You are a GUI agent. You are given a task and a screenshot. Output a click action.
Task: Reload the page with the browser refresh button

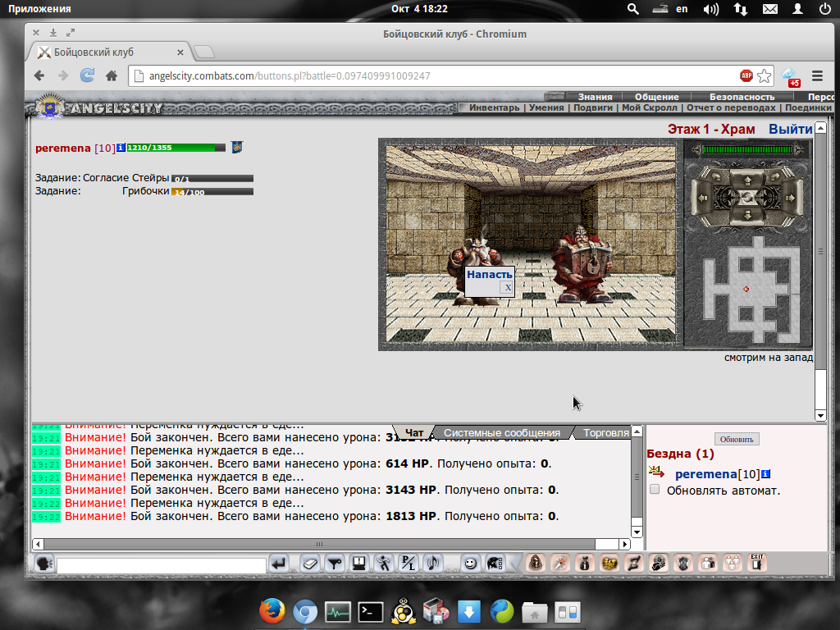point(87,75)
